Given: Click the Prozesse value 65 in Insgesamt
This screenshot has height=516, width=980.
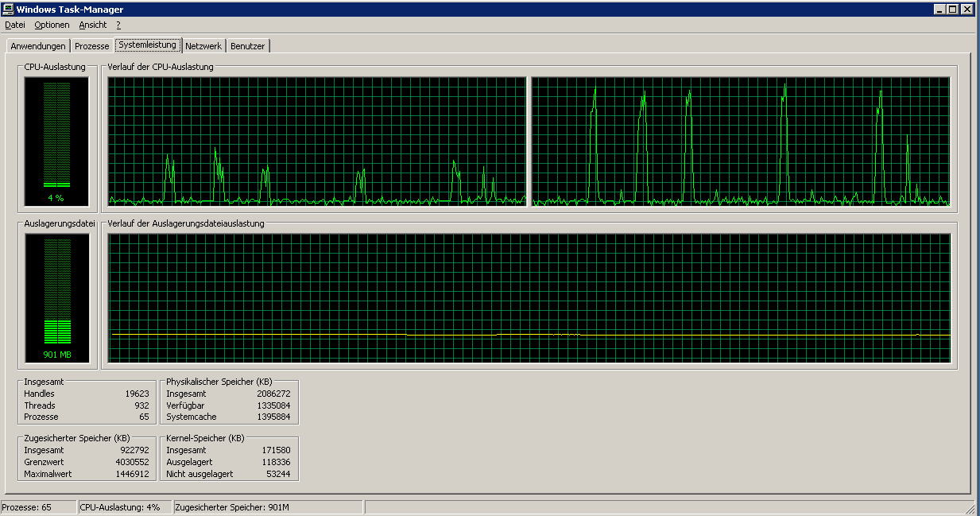Looking at the screenshot, I should coord(144,417).
